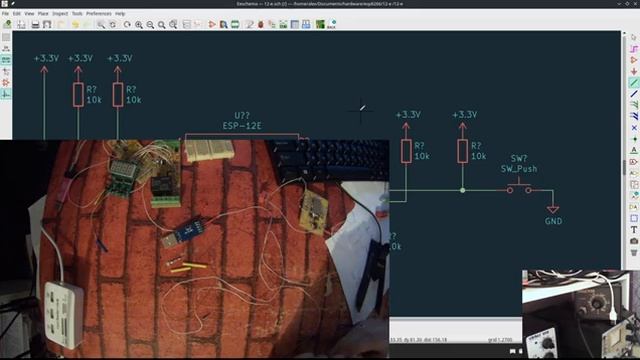Open the Symbol Editor icon
Screen dimensions: 640x360
[212, 24]
